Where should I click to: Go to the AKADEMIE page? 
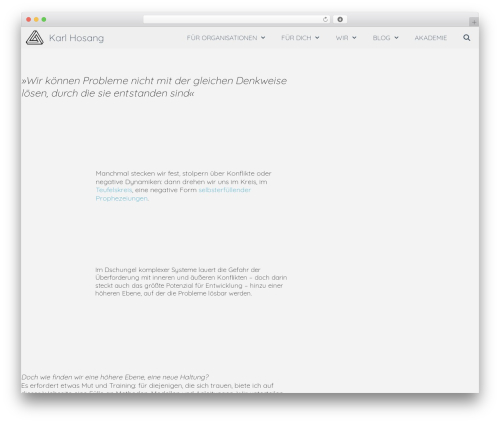click(431, 38)
